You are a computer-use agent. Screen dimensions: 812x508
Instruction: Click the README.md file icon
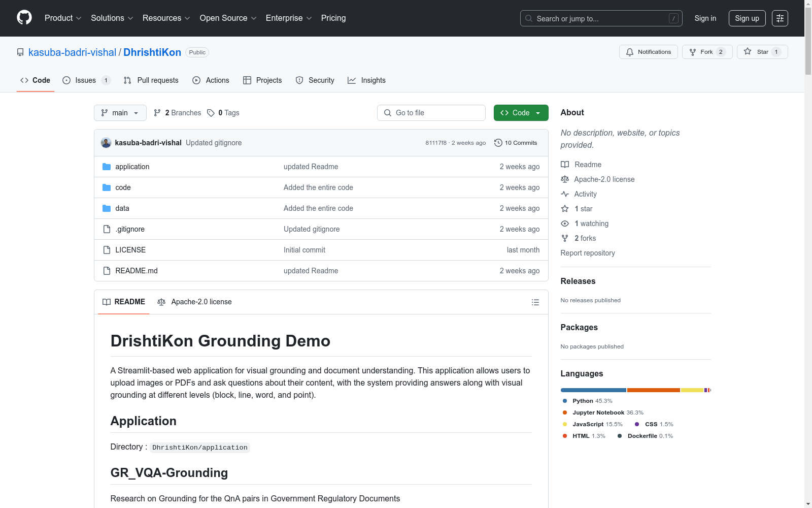point(107,271)
